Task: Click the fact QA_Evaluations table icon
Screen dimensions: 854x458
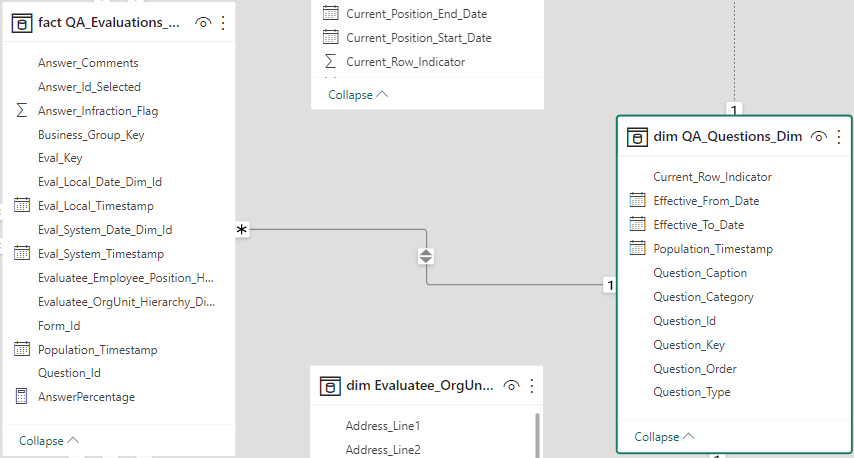Action: (22, 23)
